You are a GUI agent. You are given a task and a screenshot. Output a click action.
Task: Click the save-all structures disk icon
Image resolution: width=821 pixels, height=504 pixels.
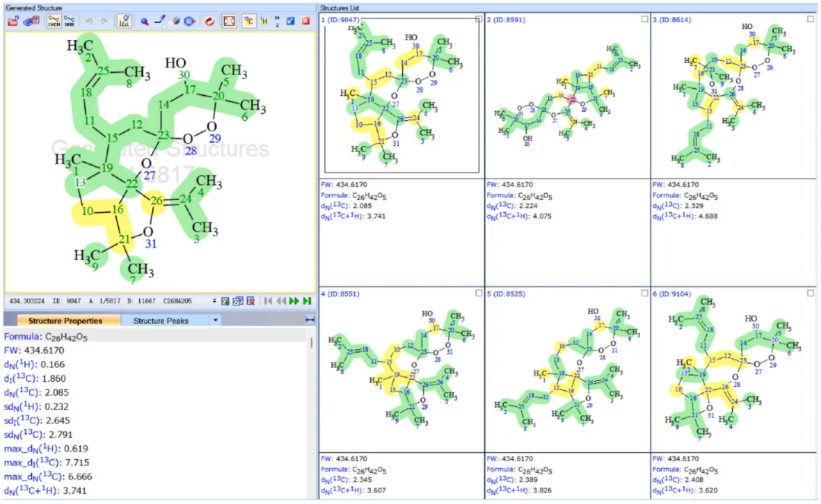coord(32,21)
